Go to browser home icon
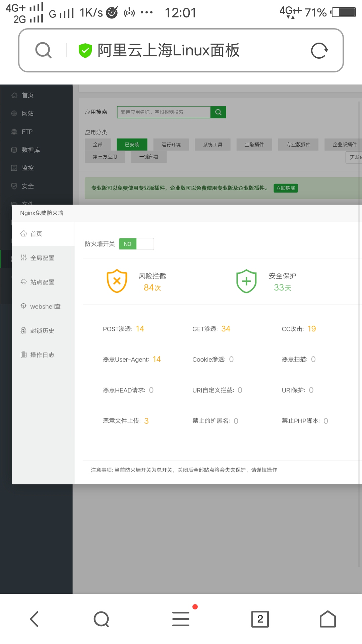 tap(327, 619)
